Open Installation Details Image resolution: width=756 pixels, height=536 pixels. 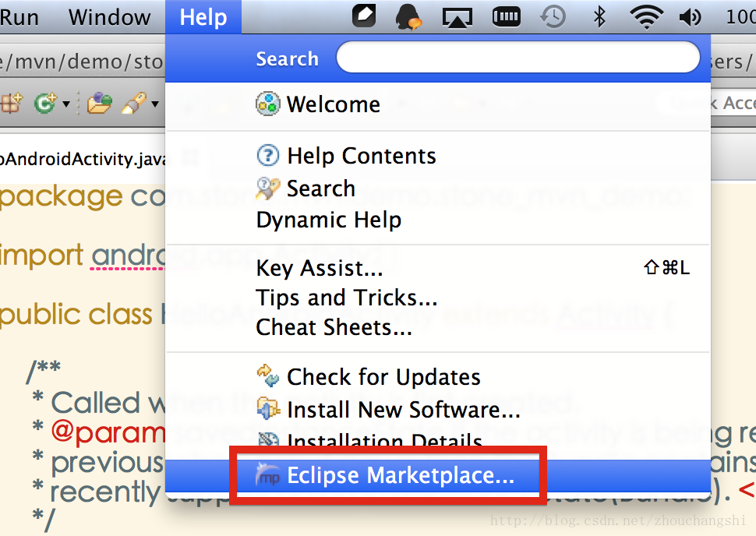click(438, 439)
